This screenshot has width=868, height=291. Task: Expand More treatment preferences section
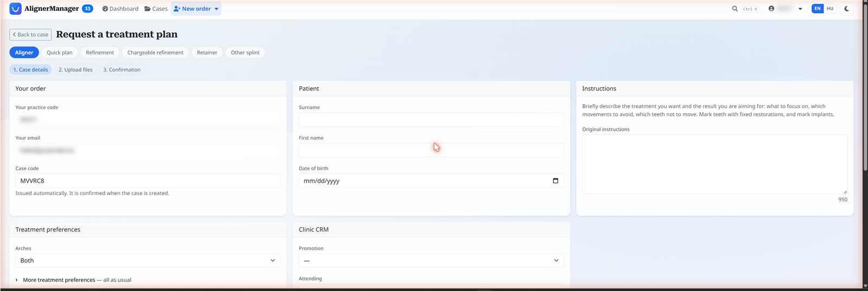[x=73, y=280]
